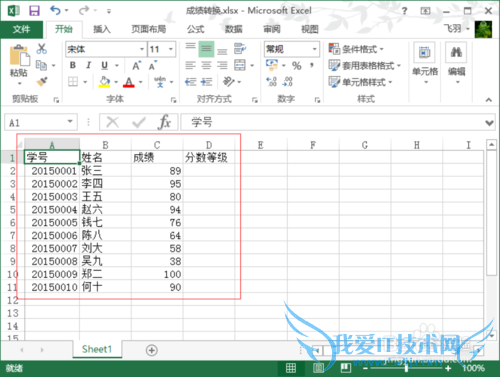Open 条件格式 conditional formatting menu
Screen dimensions: 500x377
[x=356, y=49]
